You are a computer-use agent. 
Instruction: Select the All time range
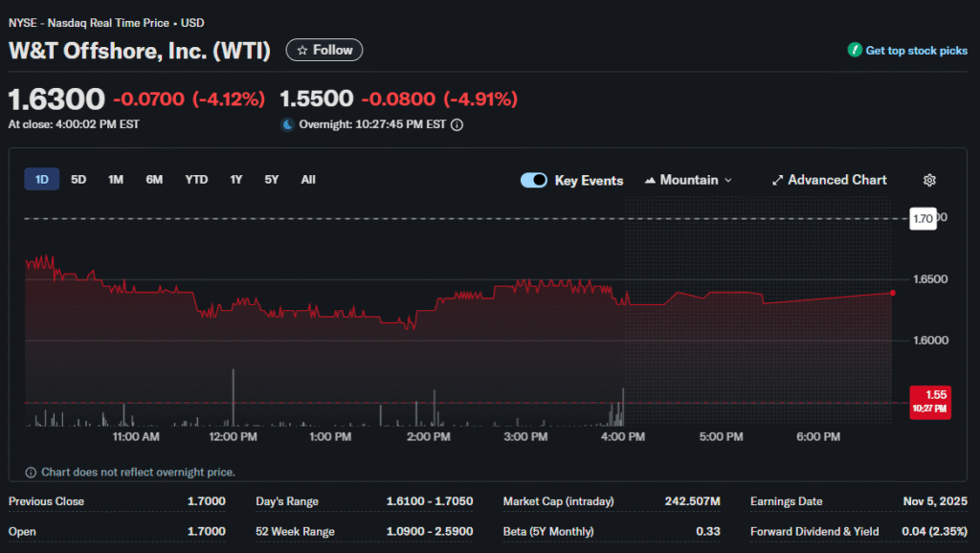click(308, 179)
